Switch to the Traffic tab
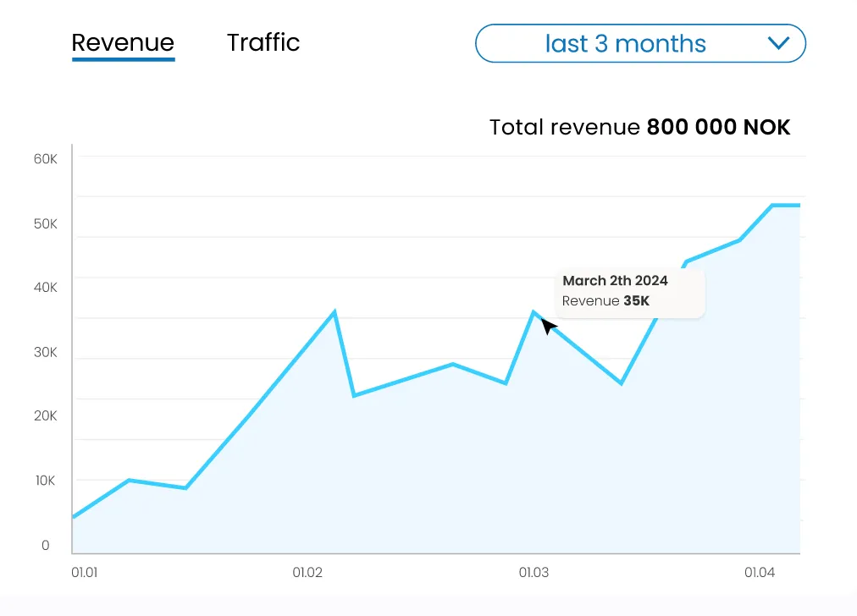Viewport: 857px width, 616px height. coord(263,42)
